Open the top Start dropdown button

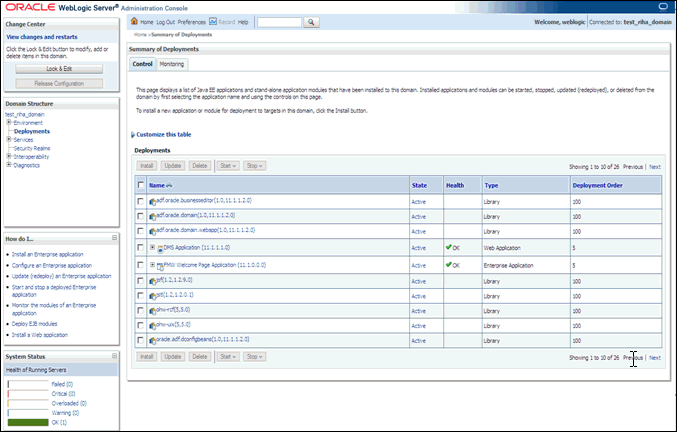228,166
